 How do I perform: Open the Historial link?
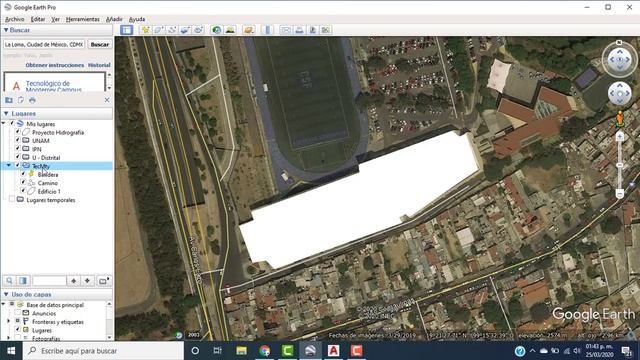pos(99,65)
